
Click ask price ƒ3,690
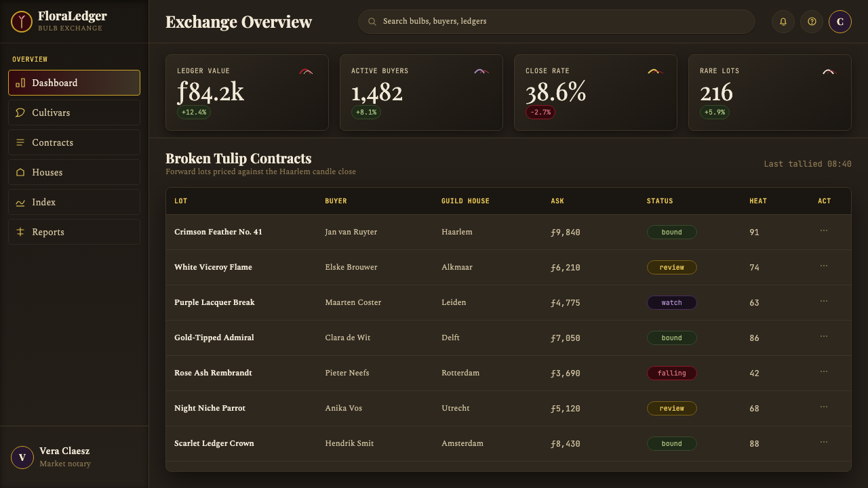pyautogui.click(x=566, y=373)
